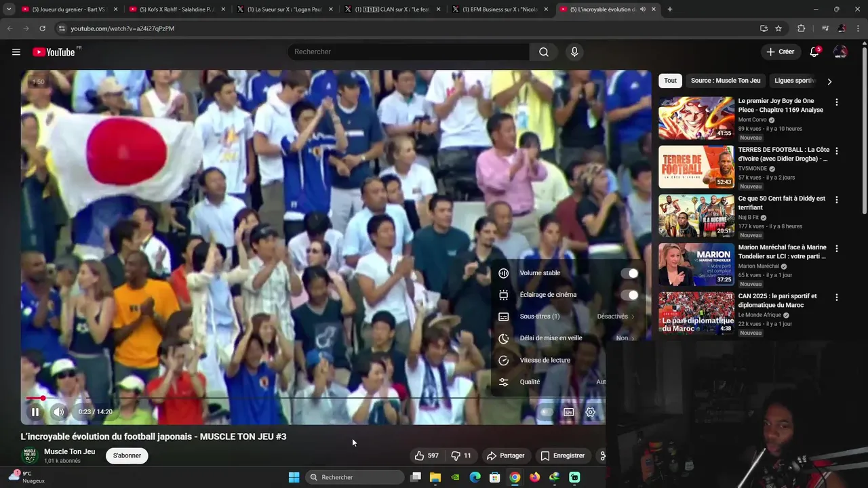Image resolution: width=868 pixels, height=488 pixels.
Task: Open Délai de mise en veille submenu
Action: tap(567, 338)
